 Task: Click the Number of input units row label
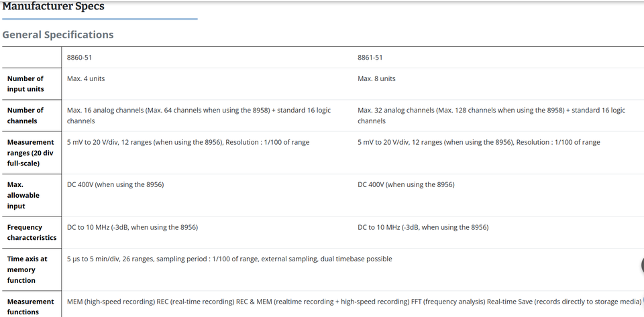pyautogui.click(x=25, y=84)
